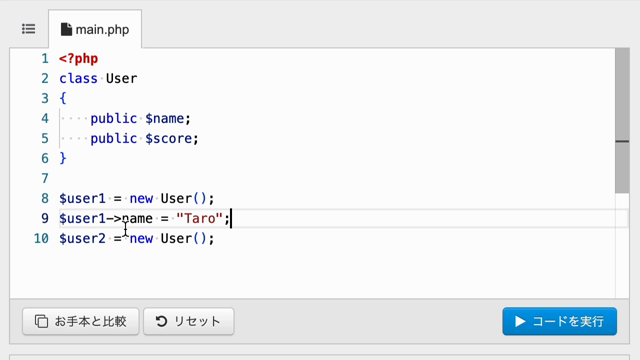This screenshot has width=640, height=360.
Task: Click the class User declaration line
Action: [x=98, y=78]
